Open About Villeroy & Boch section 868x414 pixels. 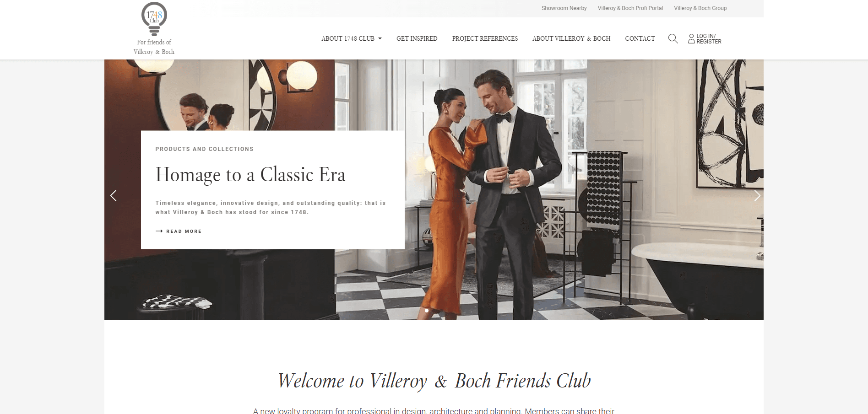tap(571, 39)
